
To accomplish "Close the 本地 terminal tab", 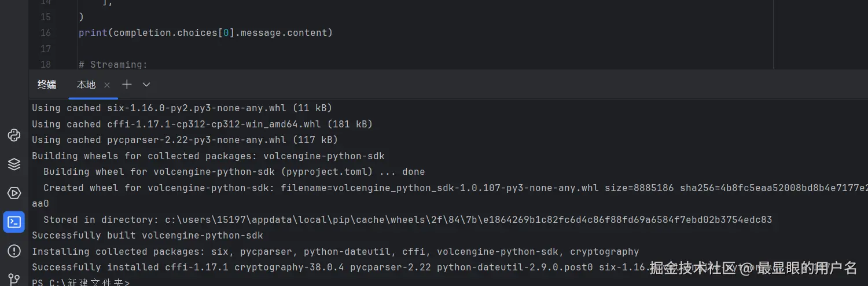I will tap(107, 85).
